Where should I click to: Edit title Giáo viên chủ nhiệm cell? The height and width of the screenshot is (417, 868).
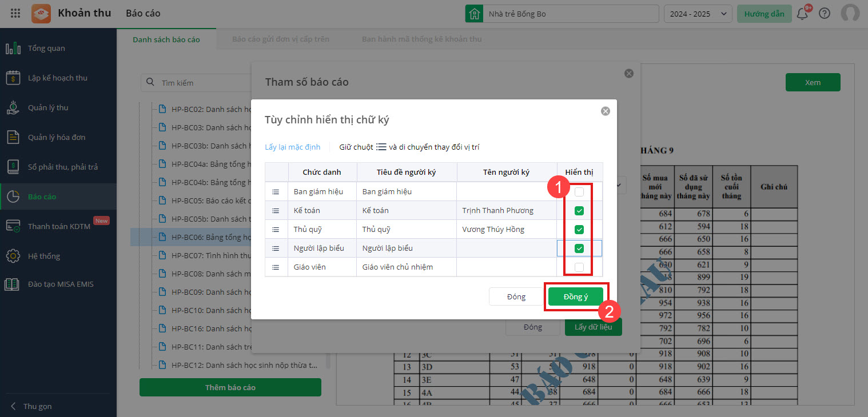[407, 267]
